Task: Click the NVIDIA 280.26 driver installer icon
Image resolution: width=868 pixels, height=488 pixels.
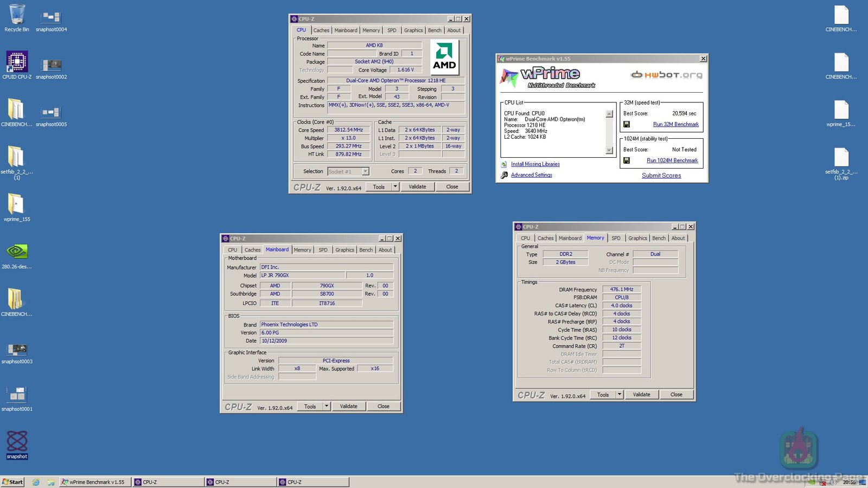Action: click(x=17, y=252)
